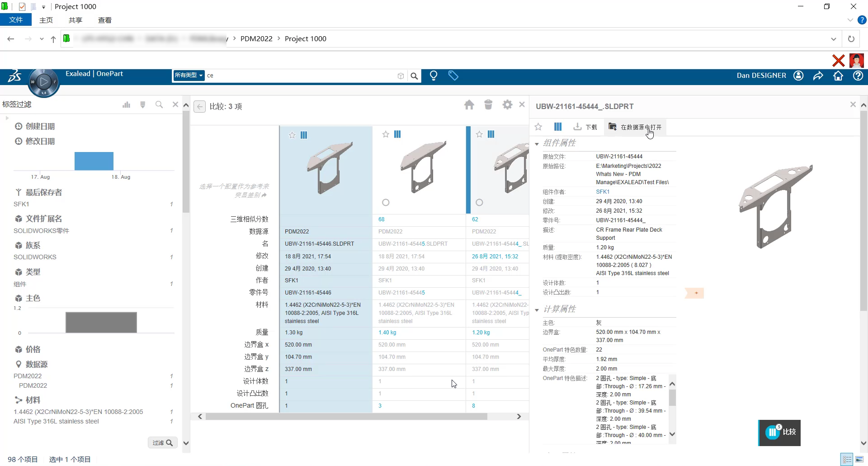The image size is (868, 466).
Task: Expand the Explorer ribbon chevron
Action: point(850,20)
